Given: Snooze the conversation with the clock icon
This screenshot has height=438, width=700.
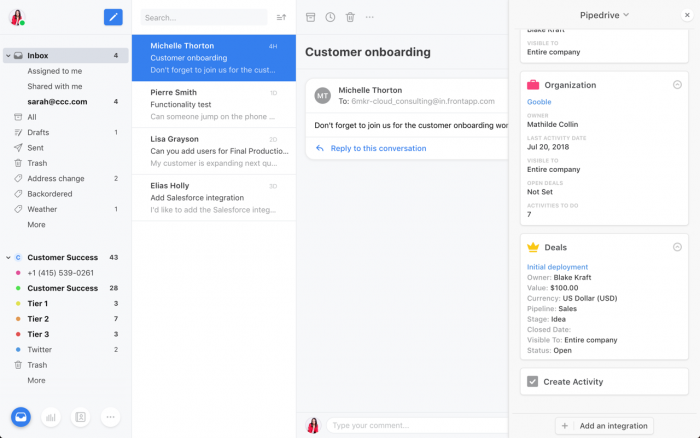Looking at the screenshot, I should (x=330, y=17).
